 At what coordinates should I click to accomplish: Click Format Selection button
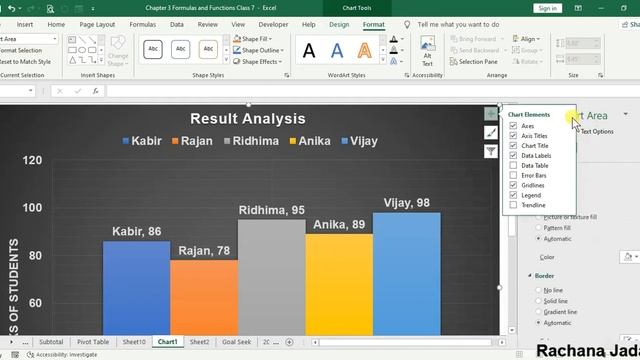point(21,50)
